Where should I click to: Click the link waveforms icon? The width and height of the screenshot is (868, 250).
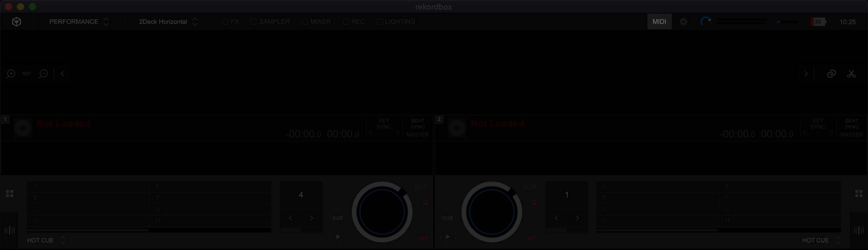831,74
